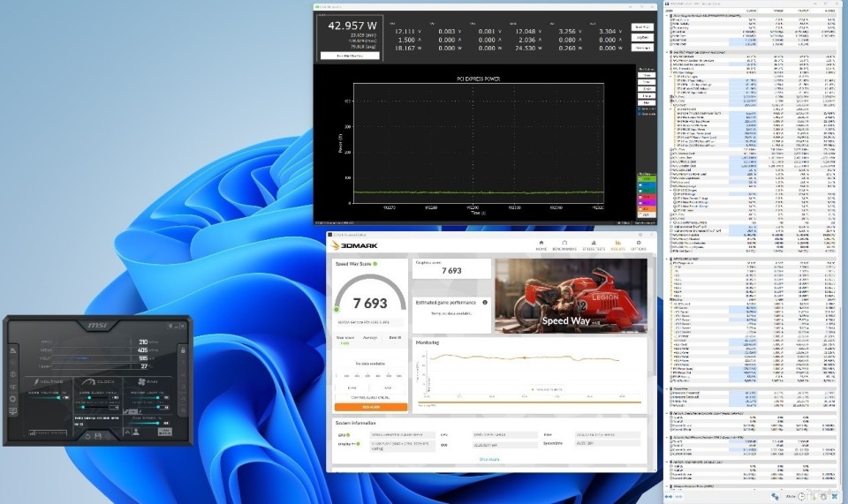Toggle the upper plot options checkbox in power monitor
Viewport: 848px width, 504px height.
pyautogui.click(x=640, y=109)
